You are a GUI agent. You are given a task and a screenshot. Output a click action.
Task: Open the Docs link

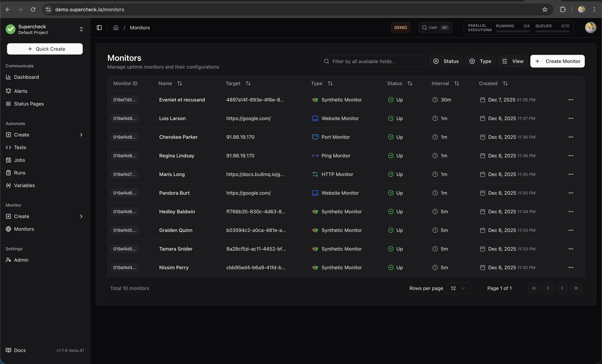(x=20, y=350)
